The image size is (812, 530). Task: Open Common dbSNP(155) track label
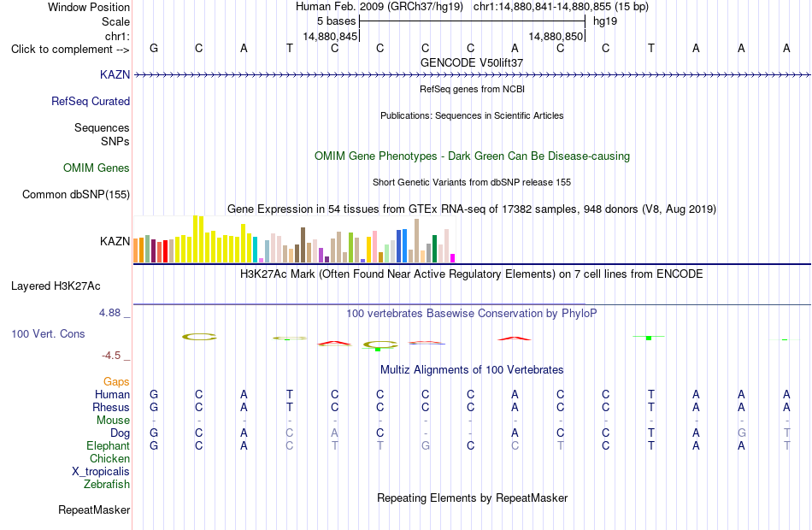(75, 194)
